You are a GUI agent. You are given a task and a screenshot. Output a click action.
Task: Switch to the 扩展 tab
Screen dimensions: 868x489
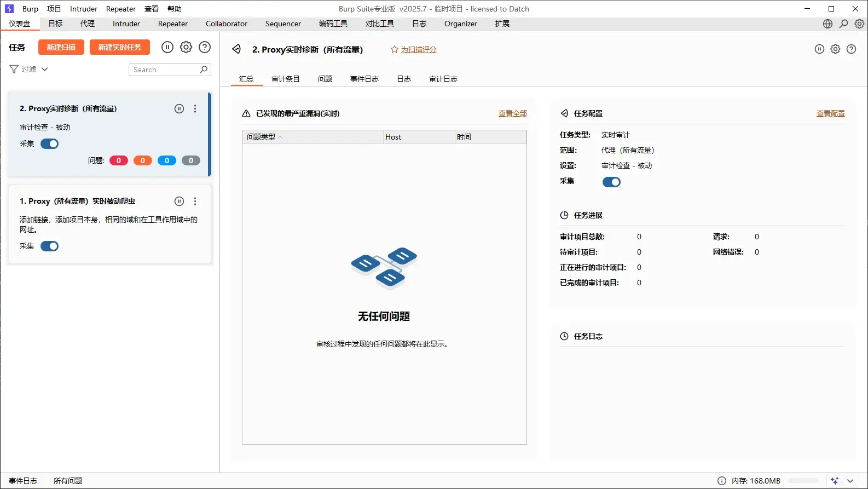(x=502, y=24)
